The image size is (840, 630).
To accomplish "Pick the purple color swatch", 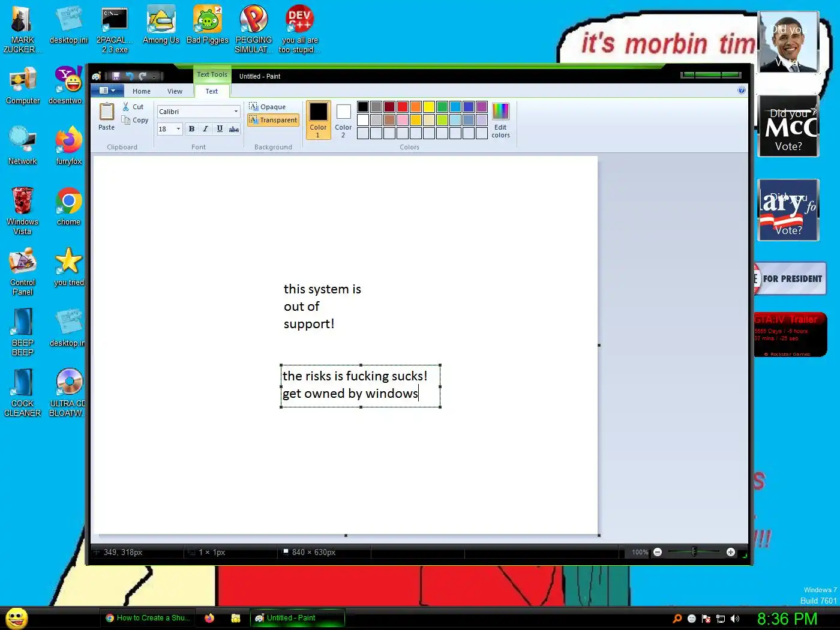I will click(482, 107).
